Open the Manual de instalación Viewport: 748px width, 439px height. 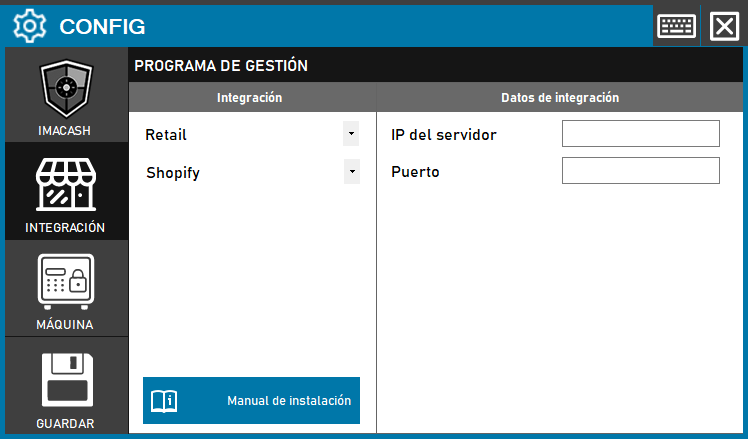pyautogui.click(x=288, y=401)
